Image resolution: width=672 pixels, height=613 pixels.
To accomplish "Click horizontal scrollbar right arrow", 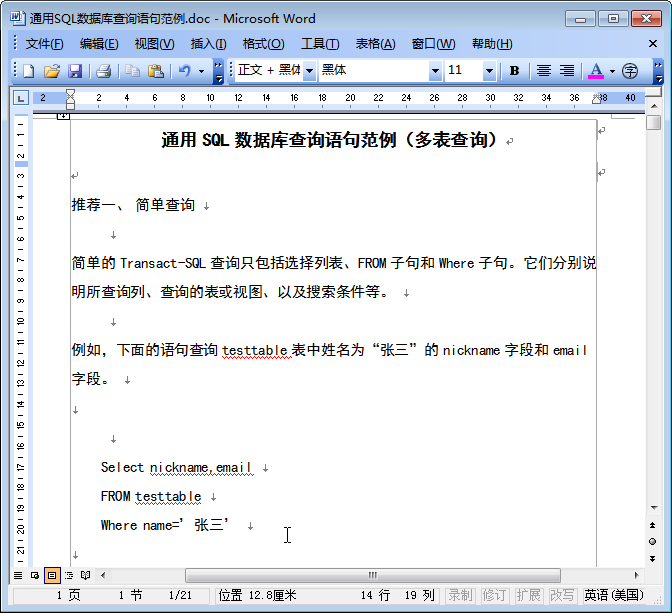I will tap(636, 575).
